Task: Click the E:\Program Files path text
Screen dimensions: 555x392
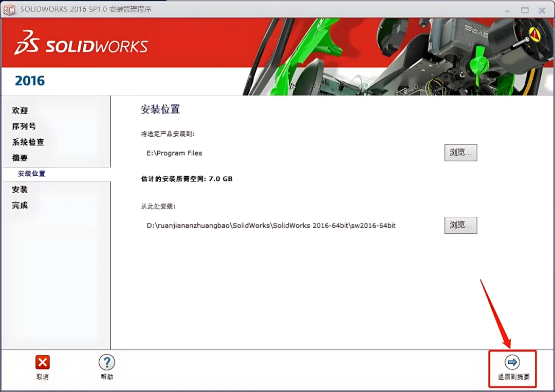Action: (174, 153)
